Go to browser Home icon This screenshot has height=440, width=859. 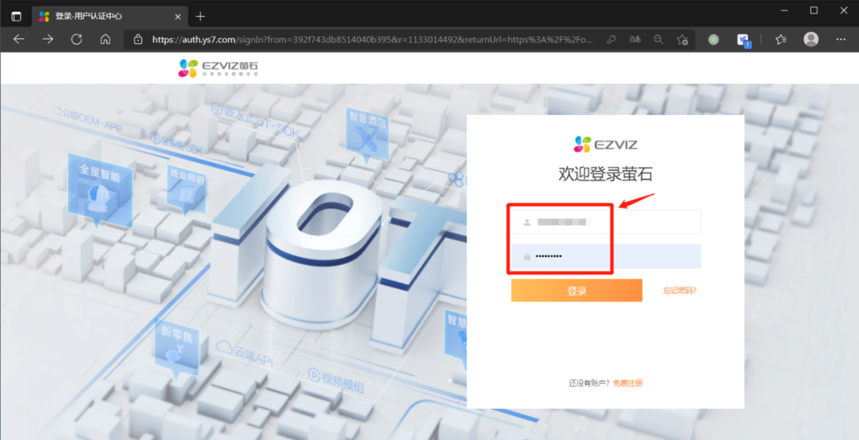tap(105, 39)
